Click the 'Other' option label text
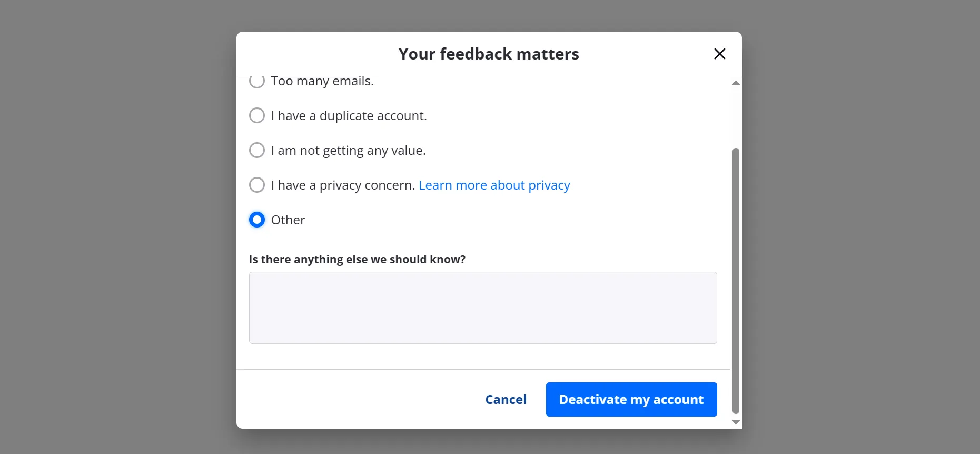The width and height of the screenshot is (980, 454). click(x=288, y=220)
